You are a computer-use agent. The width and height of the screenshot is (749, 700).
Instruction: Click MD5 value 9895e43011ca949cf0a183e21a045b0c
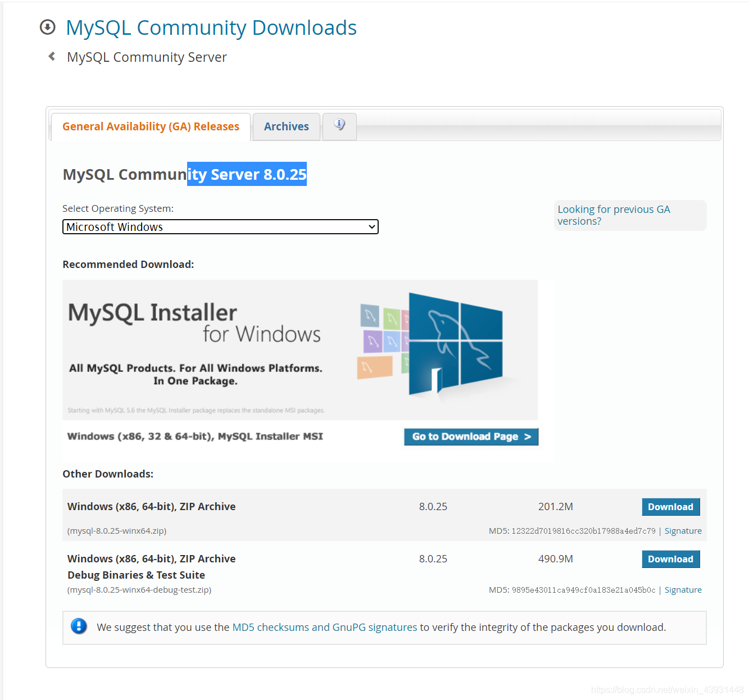[583, 590]
